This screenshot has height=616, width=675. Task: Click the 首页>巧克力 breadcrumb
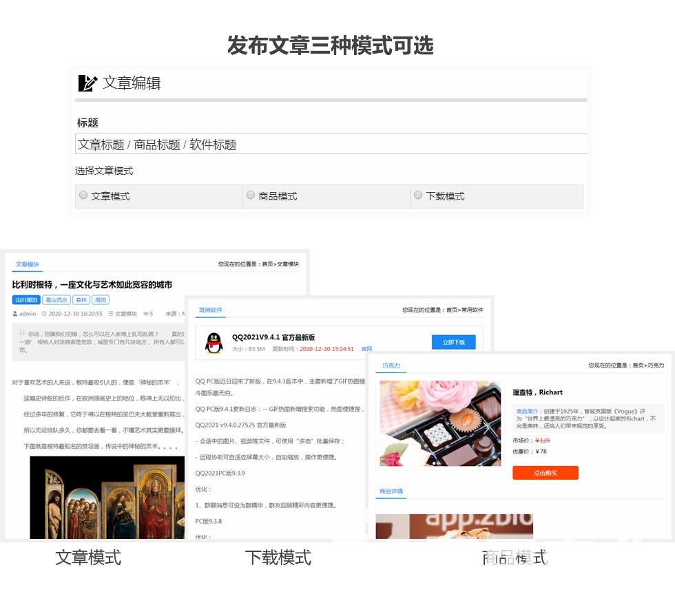coord(648,365)
